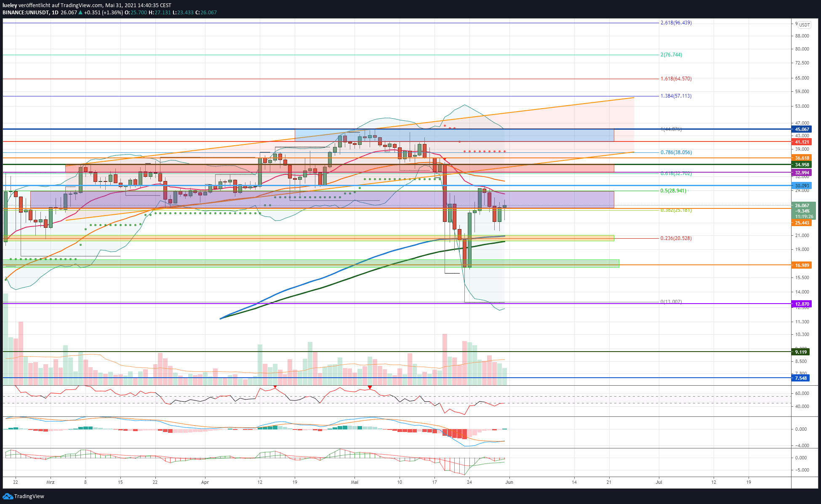Screen dimensions: 821x504
Task: Click the 88.000 price axis value
Action: coord(802,36)
